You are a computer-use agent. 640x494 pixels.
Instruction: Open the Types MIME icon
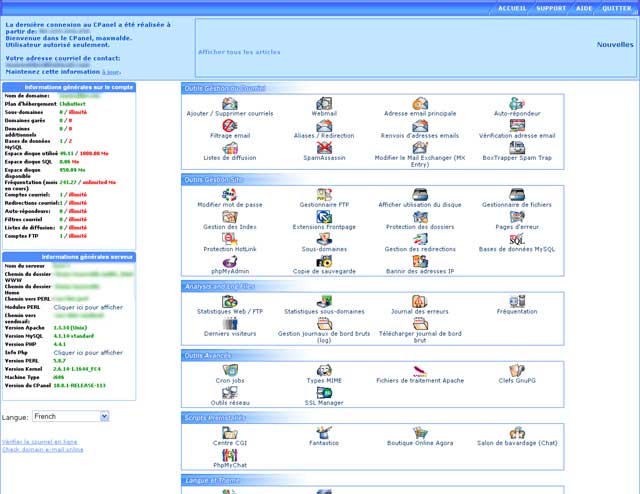(x=324, y=370)
